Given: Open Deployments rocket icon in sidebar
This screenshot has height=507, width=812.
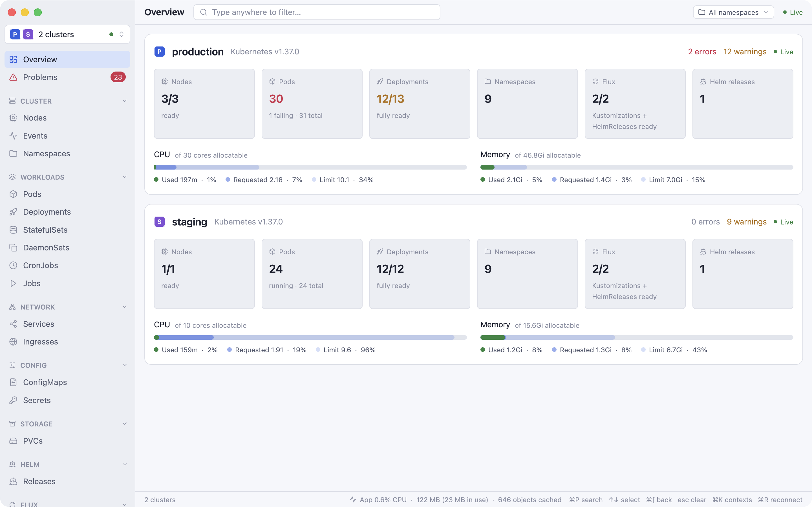Looking at the screenshot, I should (x=13, y=212).
